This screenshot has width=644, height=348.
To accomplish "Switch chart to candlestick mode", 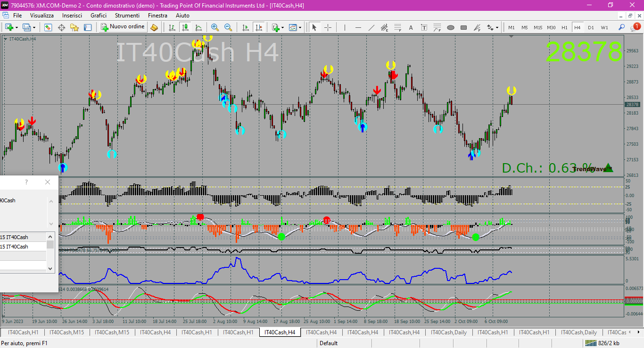I will (x=185, y=27).
